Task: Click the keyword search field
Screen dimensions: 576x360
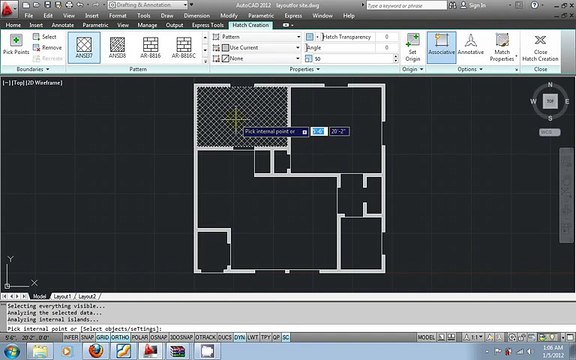Action: (407, 6)
